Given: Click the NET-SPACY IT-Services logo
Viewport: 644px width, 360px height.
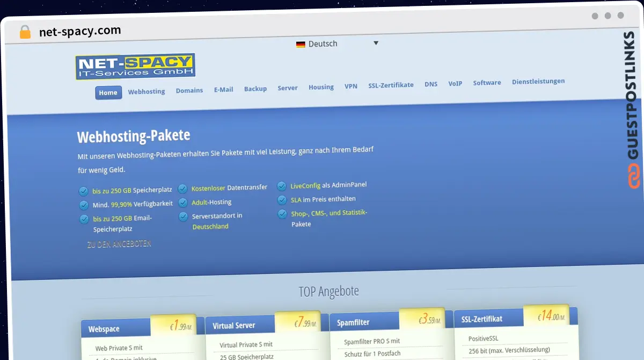Looking at the screenshot, I should [x=135, y=67].
